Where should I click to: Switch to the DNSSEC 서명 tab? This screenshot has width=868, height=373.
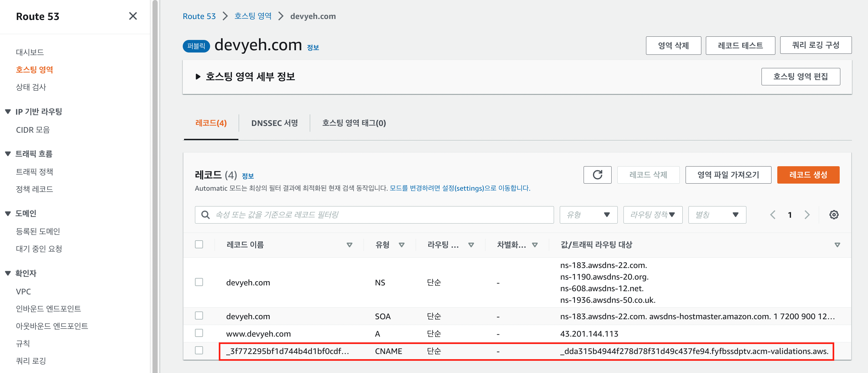tap(274, 123)
